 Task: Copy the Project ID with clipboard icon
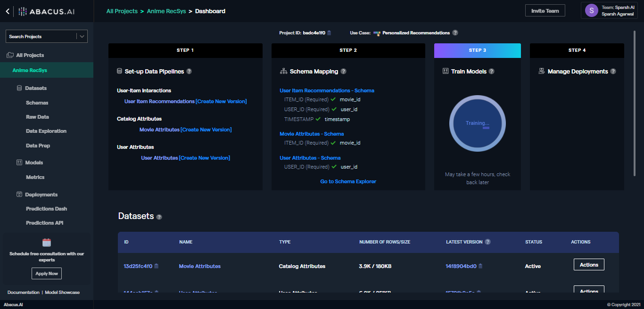click(x=329, y=33)
